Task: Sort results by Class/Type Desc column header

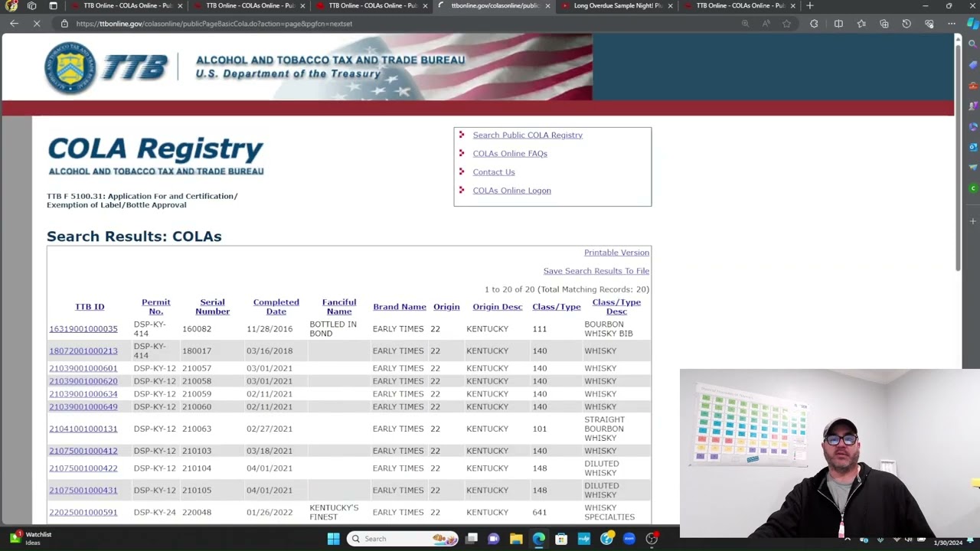Action: pyautogui.click(x=616, y=307)
